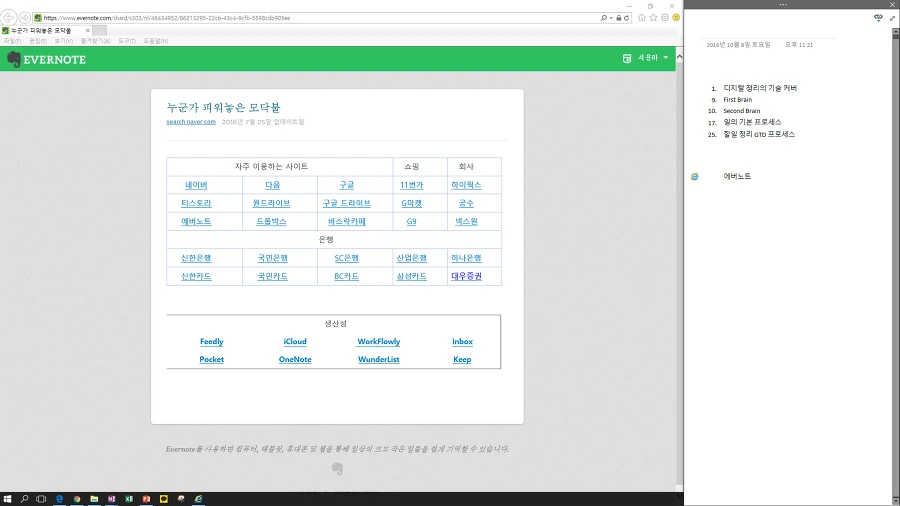Click the browser forward button
The width and height of the screenshot is (900, 506).
point(25,18)
